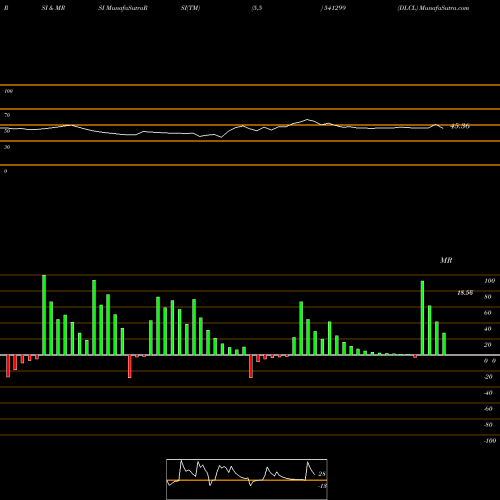Click the 'SI MunafaSutraR' header label
500x500 pixels.
point(123,8)
